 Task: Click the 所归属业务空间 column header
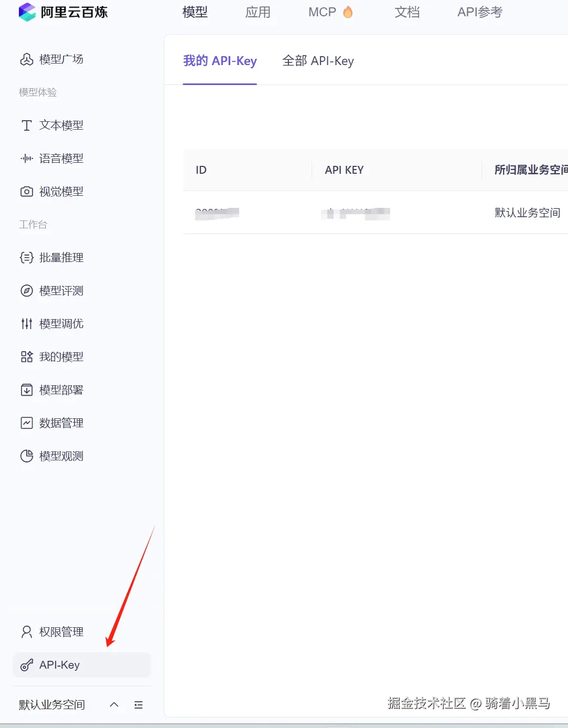point(531,170)
